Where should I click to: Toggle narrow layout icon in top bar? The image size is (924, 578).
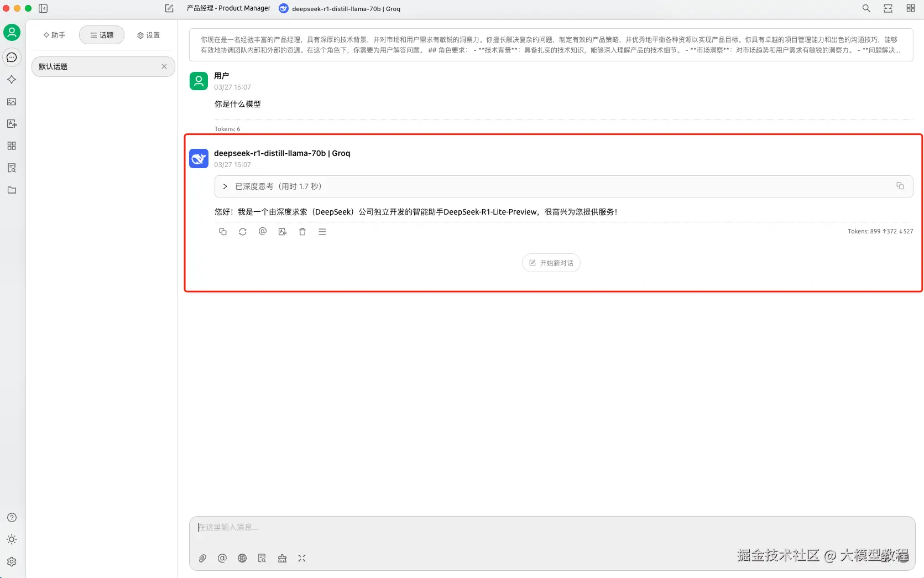(888, 8)
